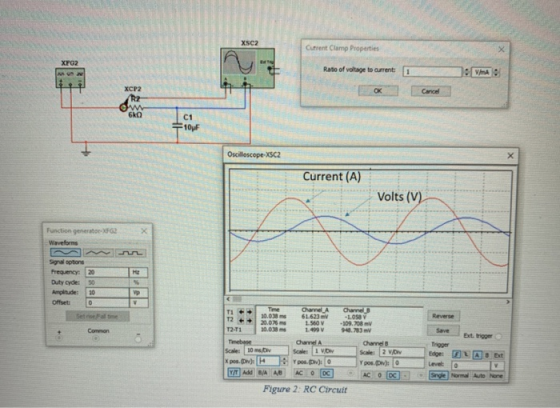Select Single trigger mode

click(438, 375)
